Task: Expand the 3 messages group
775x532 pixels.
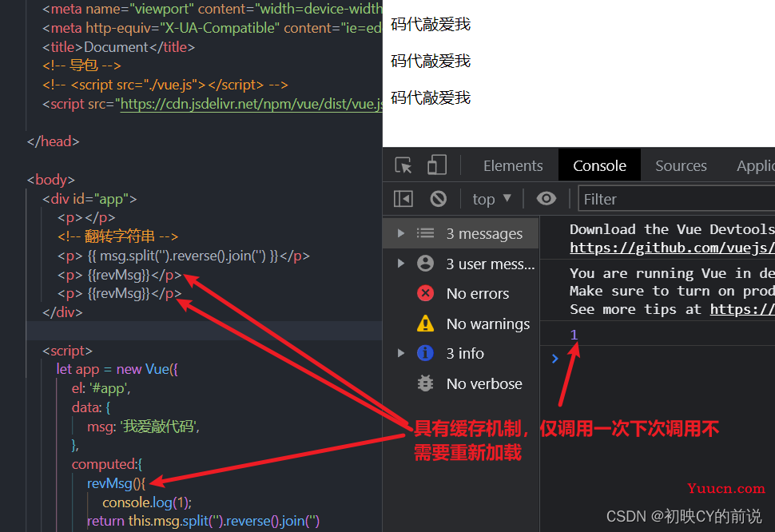Action: pos(401,233)
